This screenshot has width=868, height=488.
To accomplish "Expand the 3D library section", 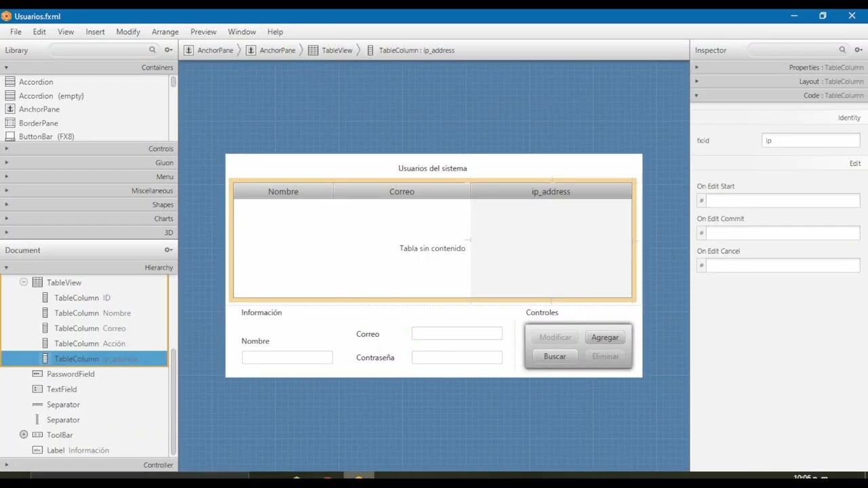I will click(x=6, y=232).
